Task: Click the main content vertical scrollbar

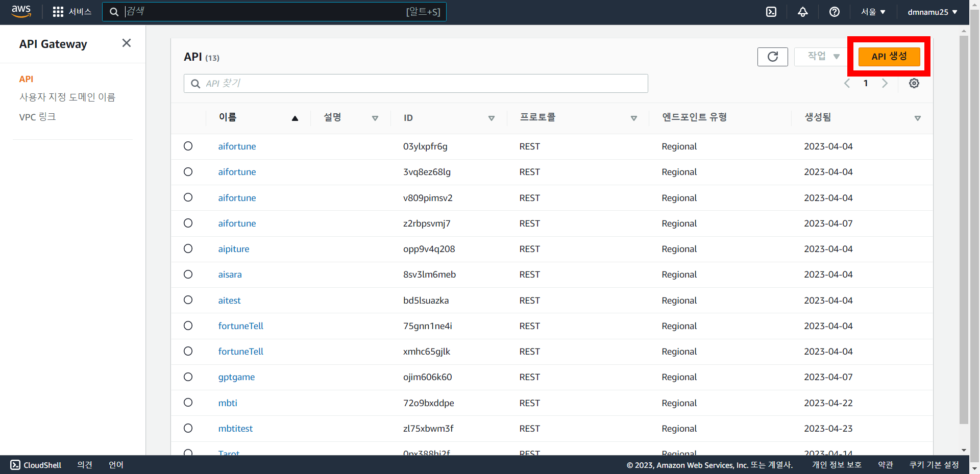Action: pyautogui.click(x=964, y=230)
